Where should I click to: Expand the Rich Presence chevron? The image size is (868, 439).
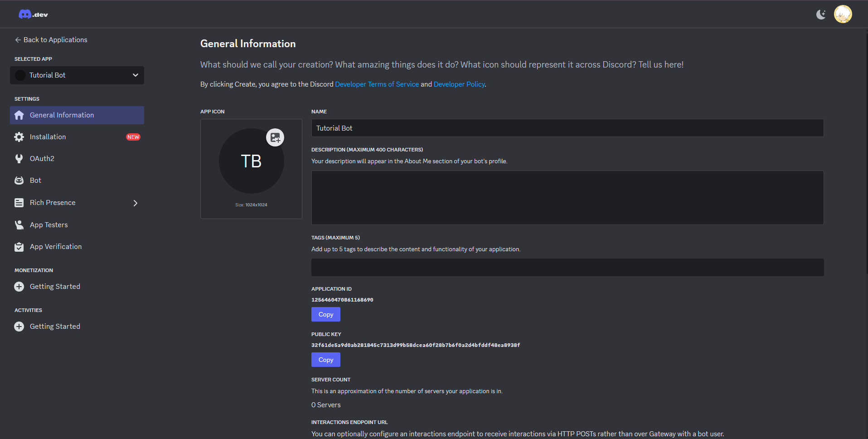coord(135,203)
